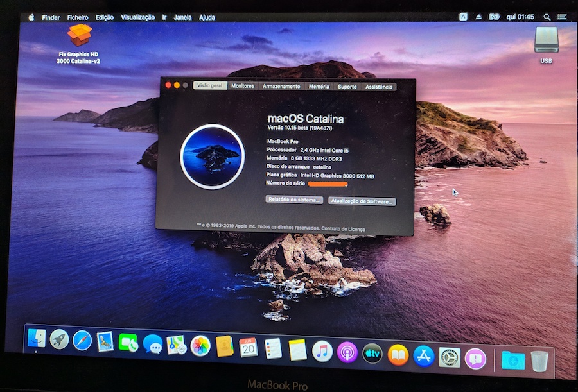This screenshot has height=392, width=578.
Task: Open Contacts book icon in Dock
Action: [x=225, y=347]
